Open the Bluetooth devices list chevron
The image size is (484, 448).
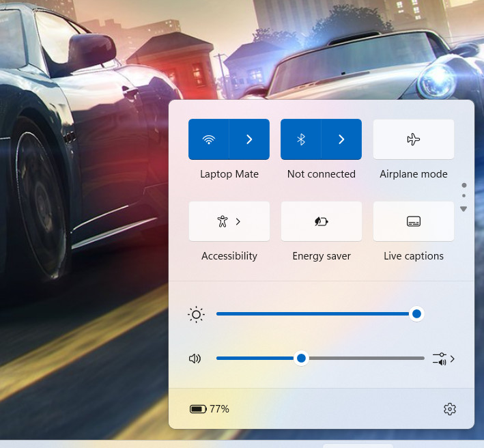pyautogui.click(x=341, y=139)
